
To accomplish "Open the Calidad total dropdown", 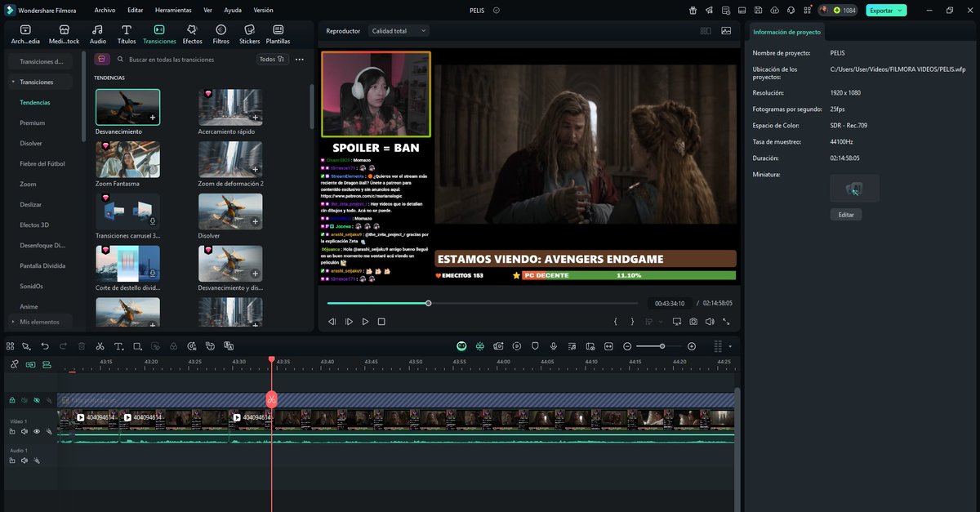I will tap(399, 31).
